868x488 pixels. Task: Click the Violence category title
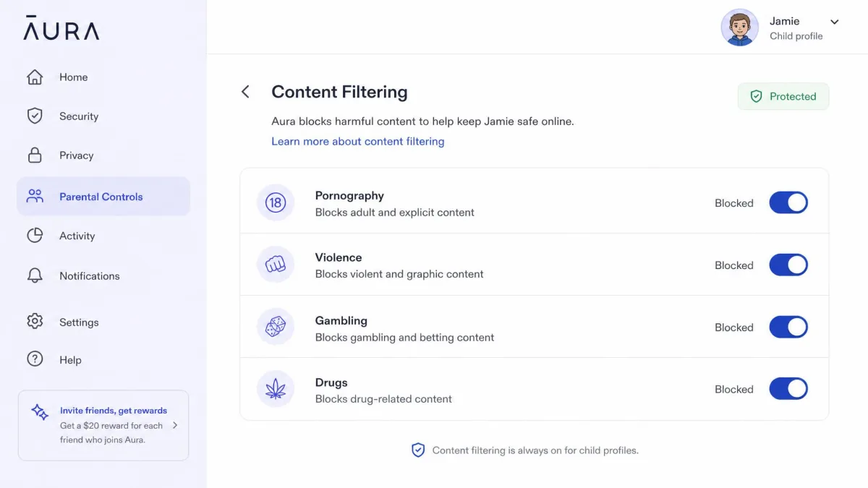[x=339, y=257]
